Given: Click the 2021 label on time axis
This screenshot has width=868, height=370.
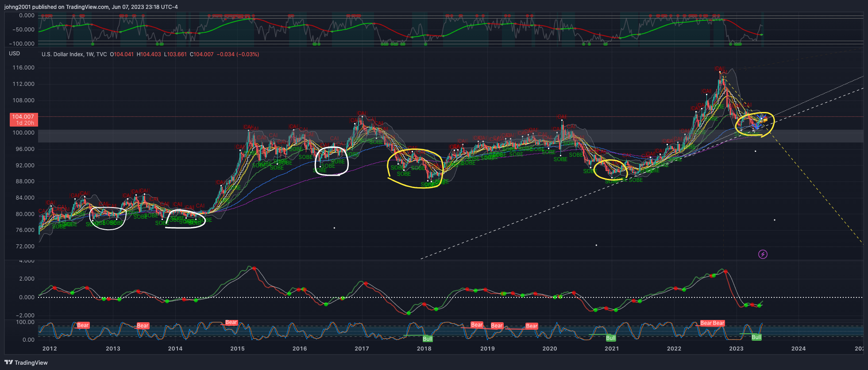Looking at the screenshot, I should [x=612, y=349].
